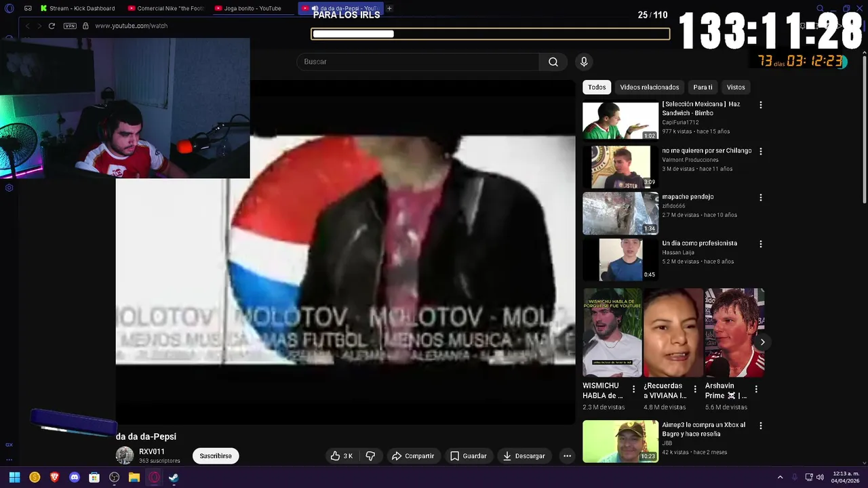Image resolution: width=868 pixels, height=488 pixels.
Task: Open Steam from taskbar
Action: point(174,477)
